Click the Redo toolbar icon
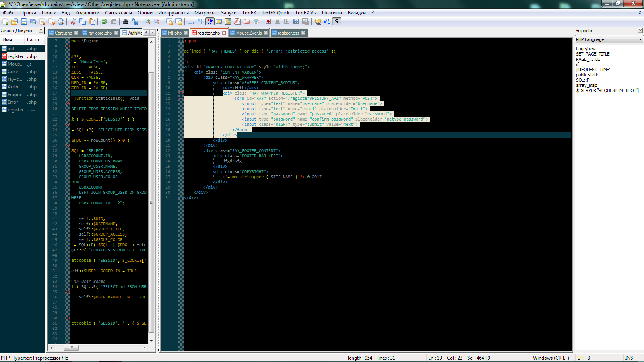Viewport: 644px width, 362px height. click(x=114, y=21)
